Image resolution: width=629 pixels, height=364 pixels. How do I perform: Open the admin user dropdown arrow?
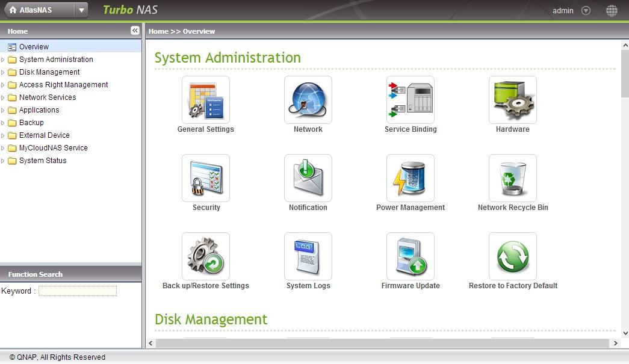tap(586, 11)
